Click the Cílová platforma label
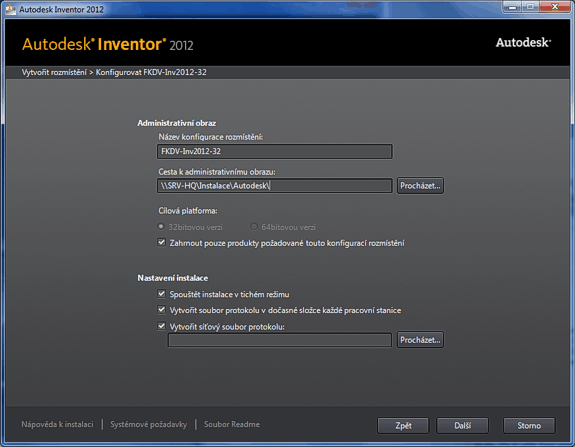This screenshot has width=575, height=447. (x=188, y=211)
